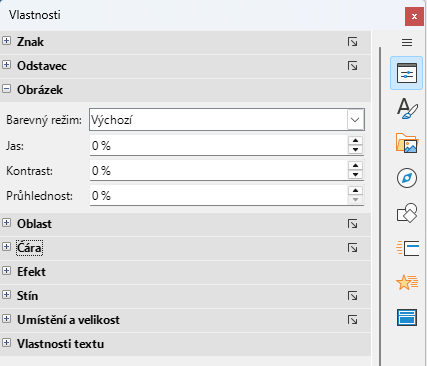427x366 pixels.
Task: Open the Properties deck in sidebar tab bar
Action: click(x=407, y=73)
